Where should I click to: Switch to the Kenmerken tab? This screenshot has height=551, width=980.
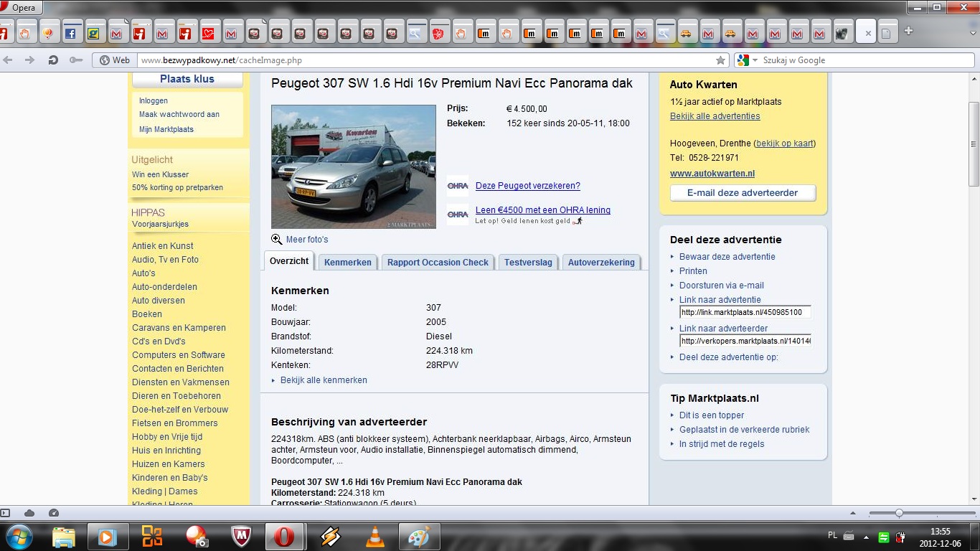348,263
